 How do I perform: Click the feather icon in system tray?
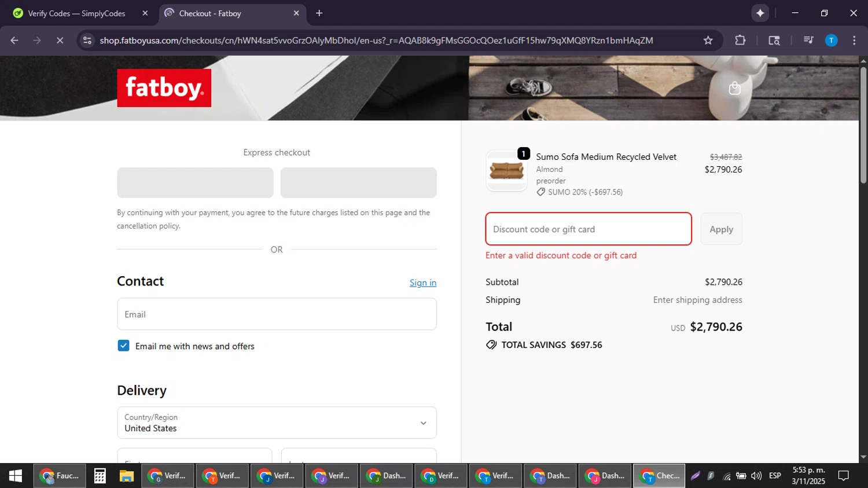tap(696, 476)
